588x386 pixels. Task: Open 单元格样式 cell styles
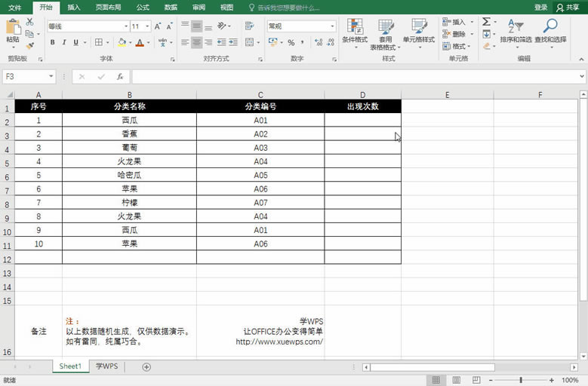point(419,34)
